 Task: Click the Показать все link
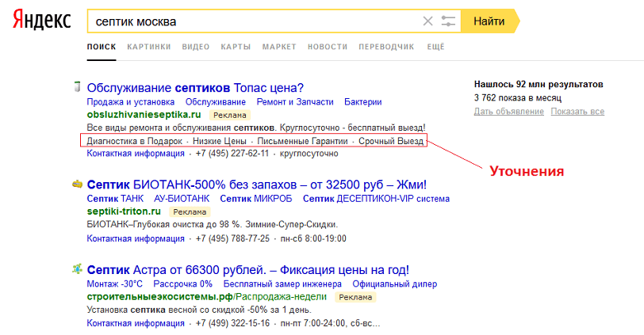[x=577, y=112]
